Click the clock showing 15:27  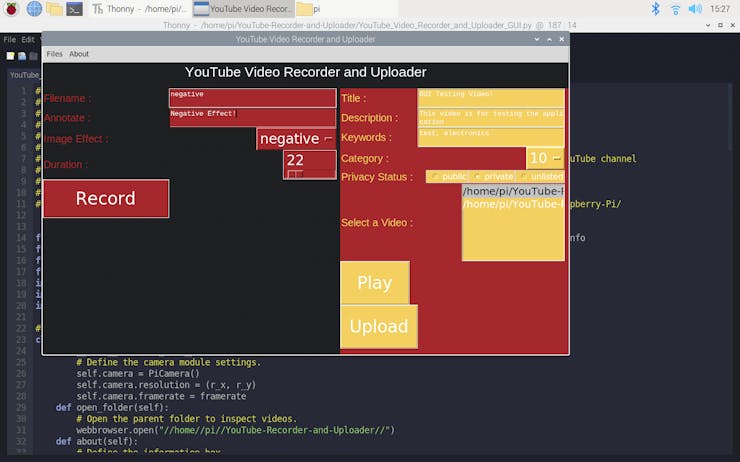click(x=720, y=8)
